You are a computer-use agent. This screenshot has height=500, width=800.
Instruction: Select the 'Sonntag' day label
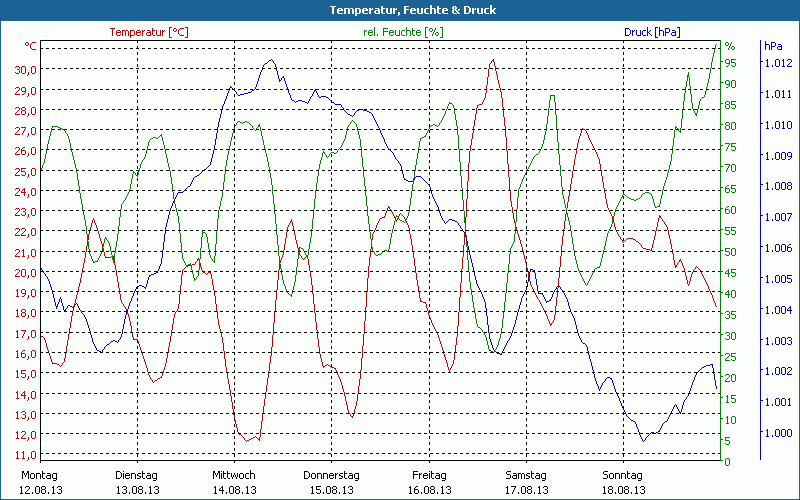[x=623, y=475]
